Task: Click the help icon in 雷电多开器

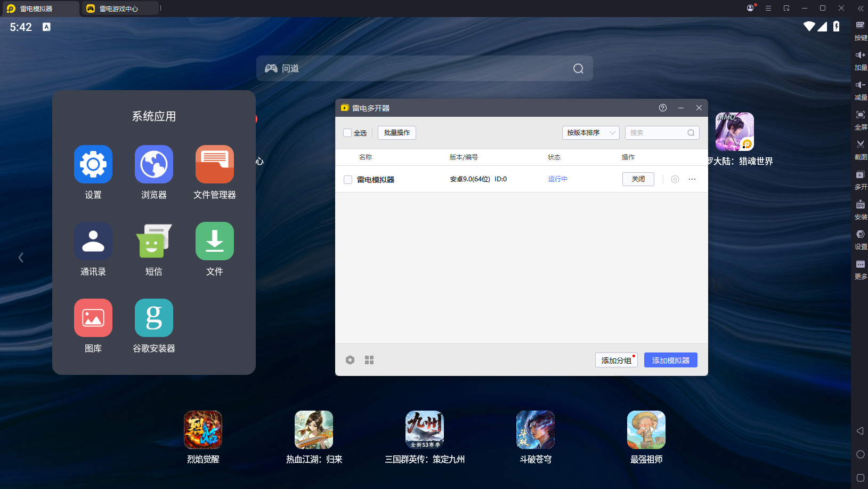Action: [x=663, y=108]
